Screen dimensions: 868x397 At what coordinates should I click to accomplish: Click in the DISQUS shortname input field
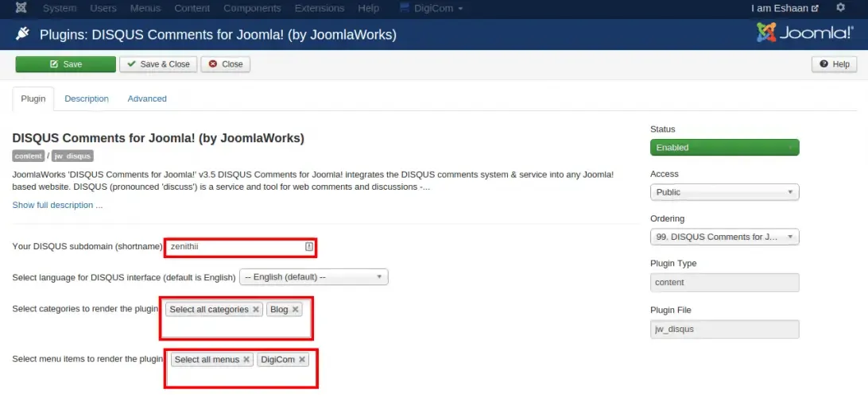tap(241, 247)
